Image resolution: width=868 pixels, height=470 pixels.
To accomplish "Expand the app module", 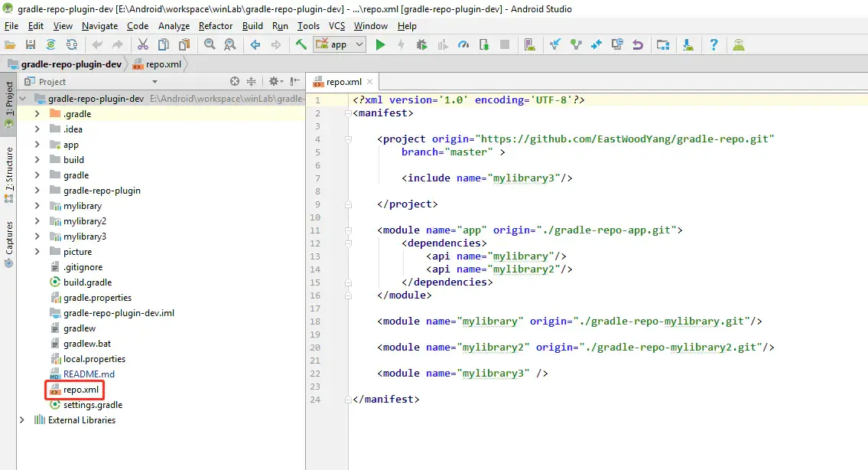I will 37,145.
